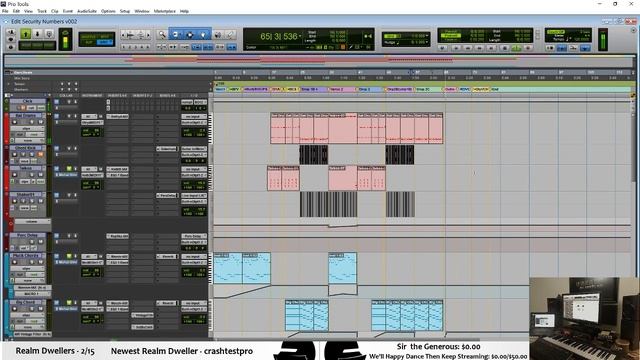This screenshot has height=360, width=640.
Task: Click horizontal zoom out arrow button
Action: point(123,35)
